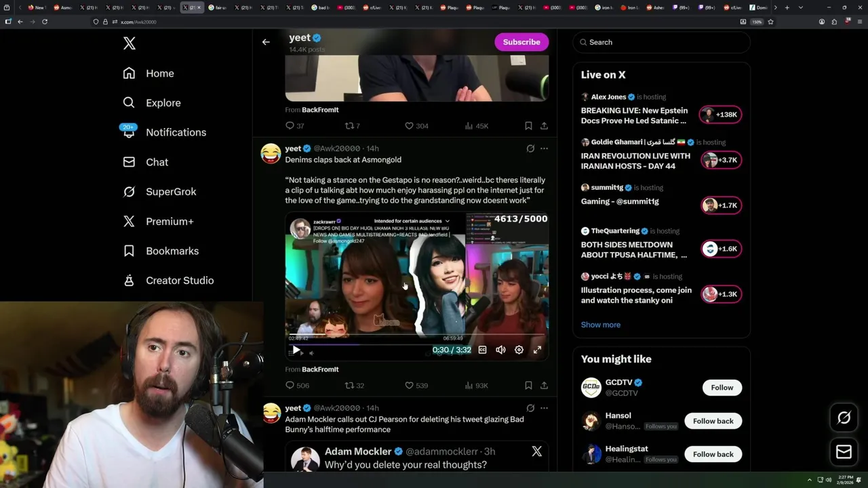Open floating messages envelope button
Screen dimensions: 868x488
[844, 452]
